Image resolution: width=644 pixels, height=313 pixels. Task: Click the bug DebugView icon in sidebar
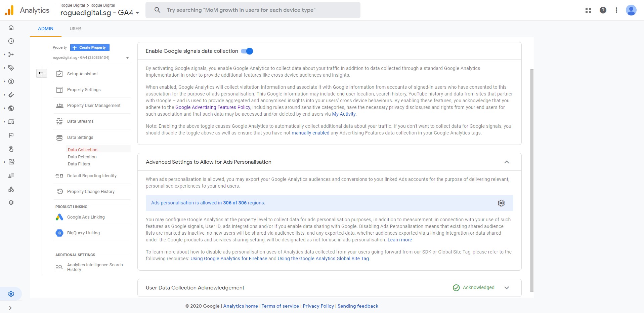[11, 203]
